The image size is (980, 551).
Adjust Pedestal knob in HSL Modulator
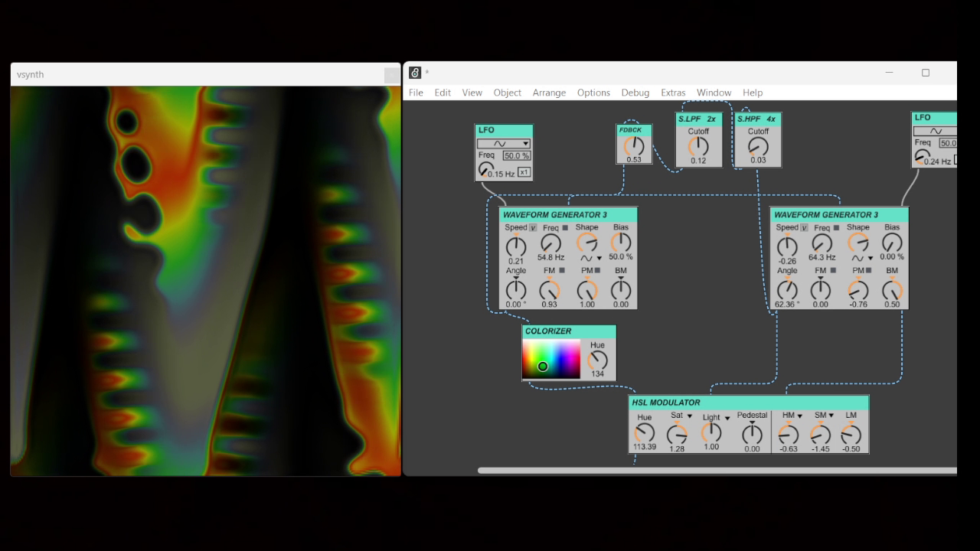click(752, 434)
